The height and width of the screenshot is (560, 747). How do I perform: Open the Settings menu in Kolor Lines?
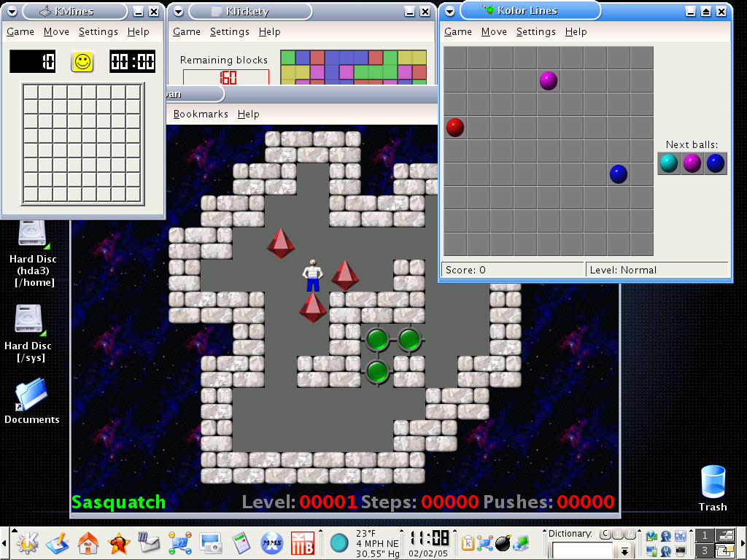pos(536,32)
